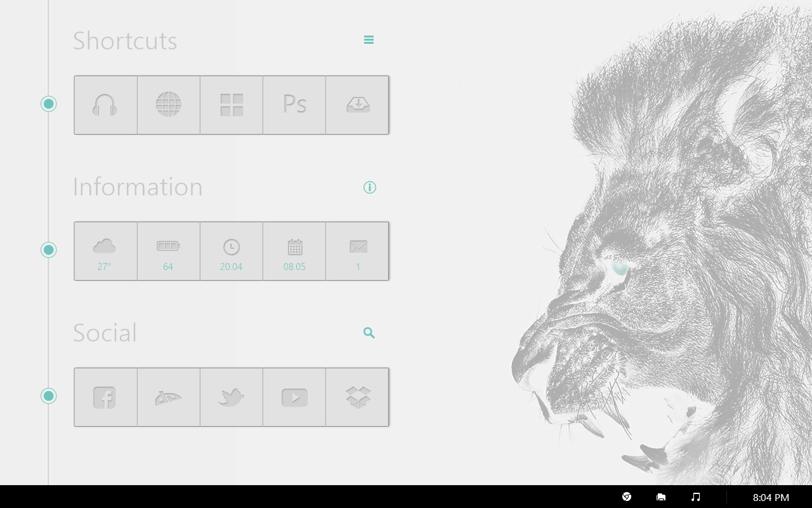Viewport: 812px width, 508px height.
Task: Open the web browser globe shortcut
Action: (168, 105)
